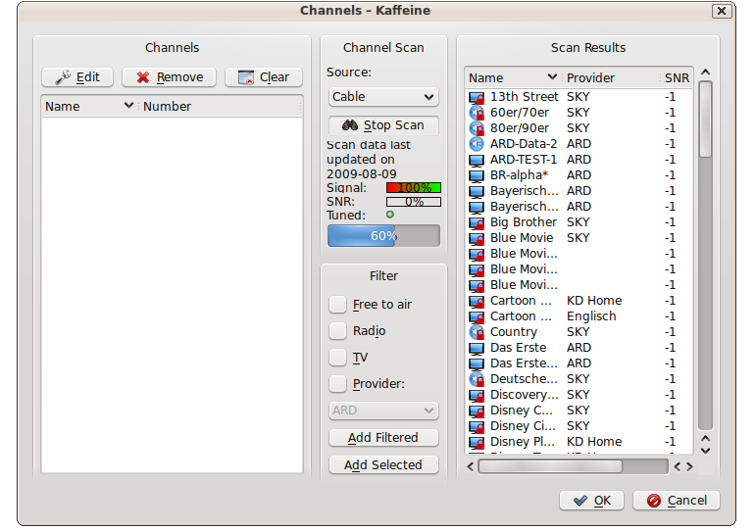Select the first Bayerisch... ARD row

point(580,191)
